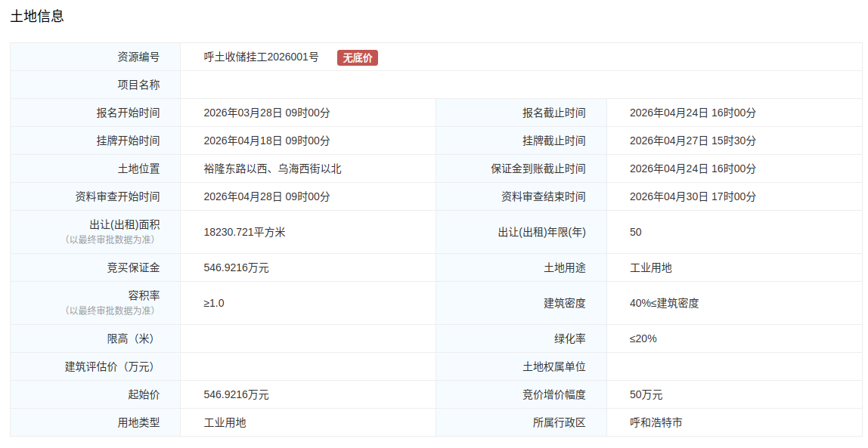Click the 出让(出租)年限 value 50
868x448 pixels.
(x=636, y=233)
